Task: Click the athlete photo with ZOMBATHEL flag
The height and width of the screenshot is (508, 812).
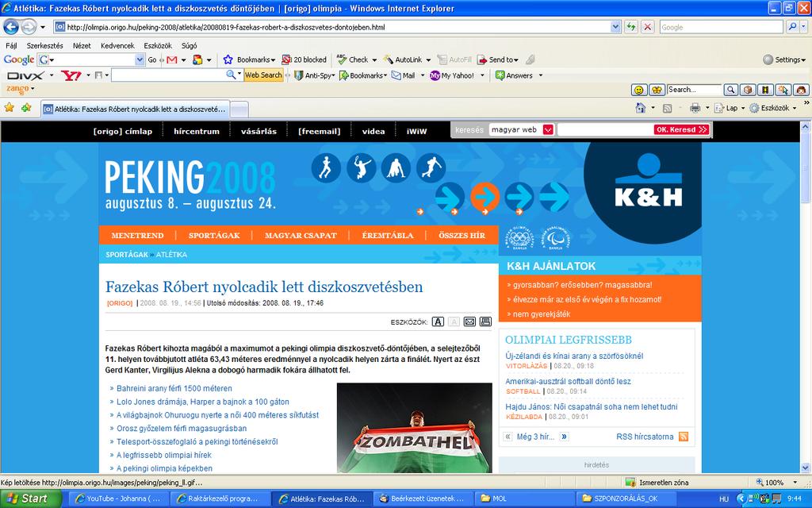Action: [414, 428]
